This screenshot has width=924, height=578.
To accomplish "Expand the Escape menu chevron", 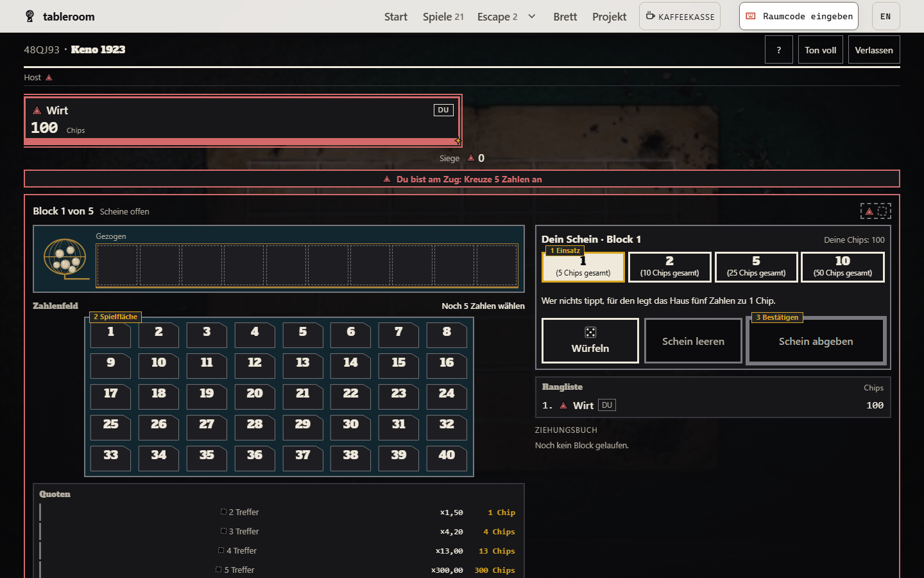I will (532, 16).
